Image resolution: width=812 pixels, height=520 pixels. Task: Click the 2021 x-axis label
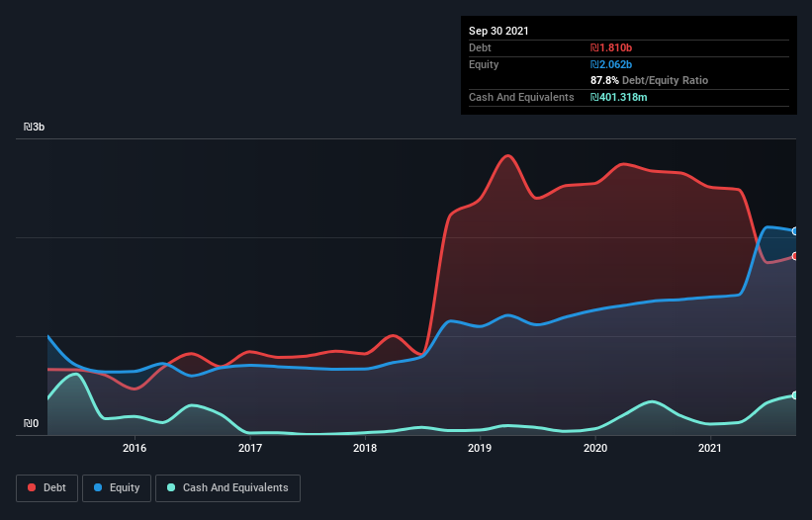click(710, 448)
